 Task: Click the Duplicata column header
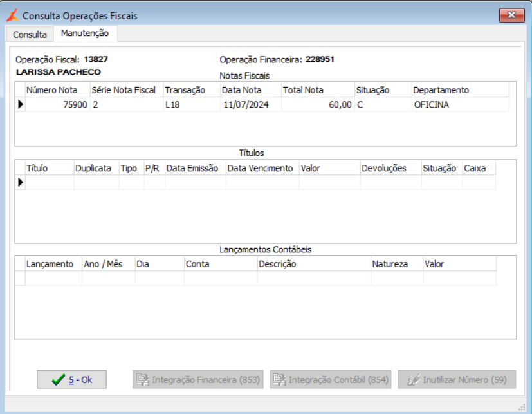click(96, 168)
